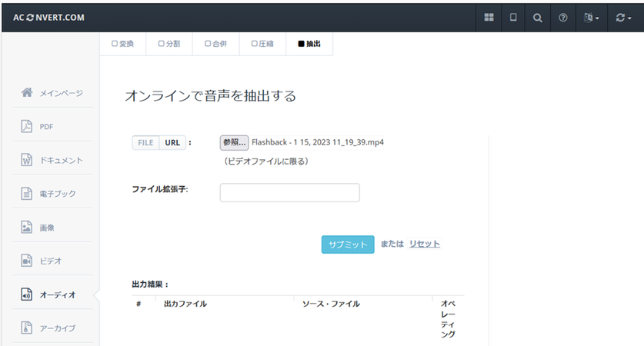Click the PDF file icon in sidebar
Screen dimensions: 644x346
click(26, 127)
